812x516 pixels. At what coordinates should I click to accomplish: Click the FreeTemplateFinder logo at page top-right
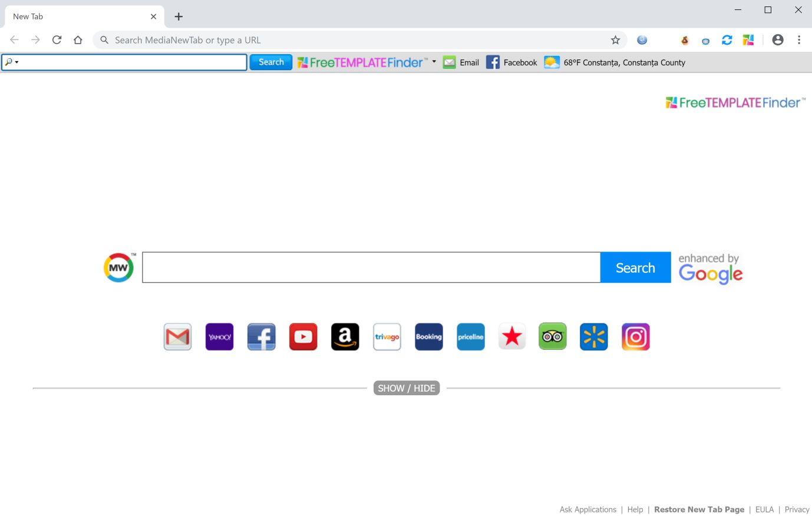click(735, 102)
